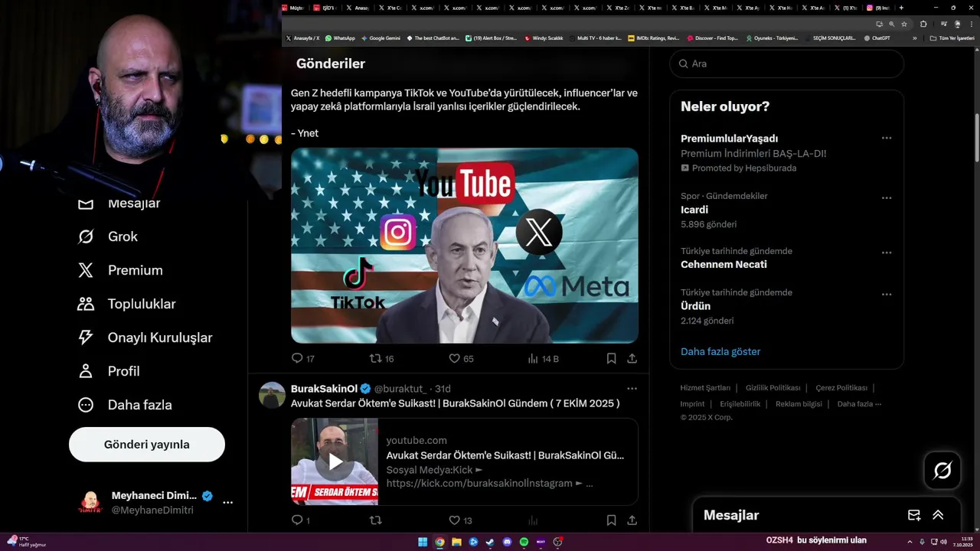Open more options for Icardi trend
The width and height of the screenshot is (980, 551).
(886, 197)
